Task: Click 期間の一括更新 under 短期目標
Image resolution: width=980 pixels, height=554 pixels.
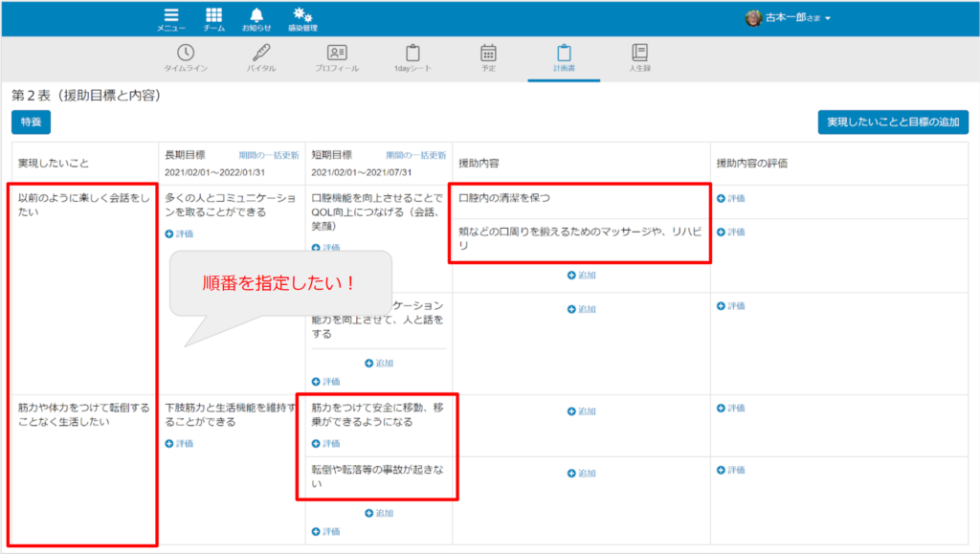Action: pos(415,155)
